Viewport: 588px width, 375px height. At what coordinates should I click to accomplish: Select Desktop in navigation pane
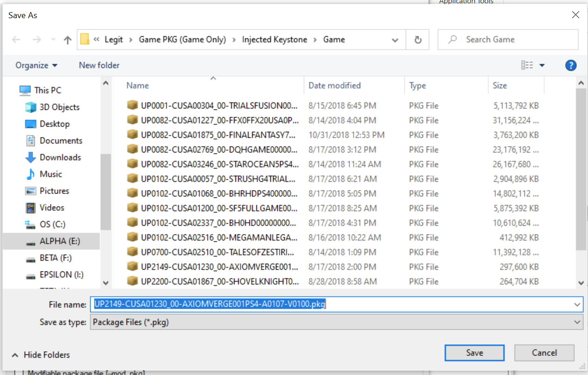(54, 124)
